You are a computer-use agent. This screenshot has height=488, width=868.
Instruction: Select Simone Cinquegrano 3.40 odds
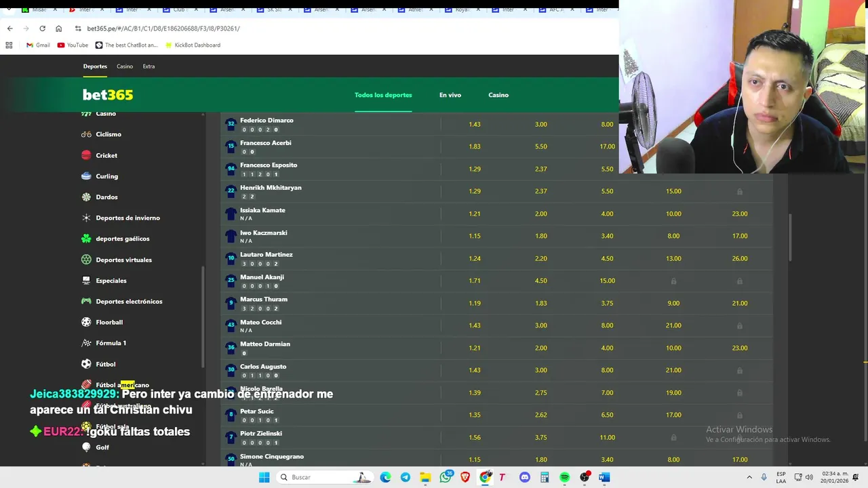coord(607,460)
